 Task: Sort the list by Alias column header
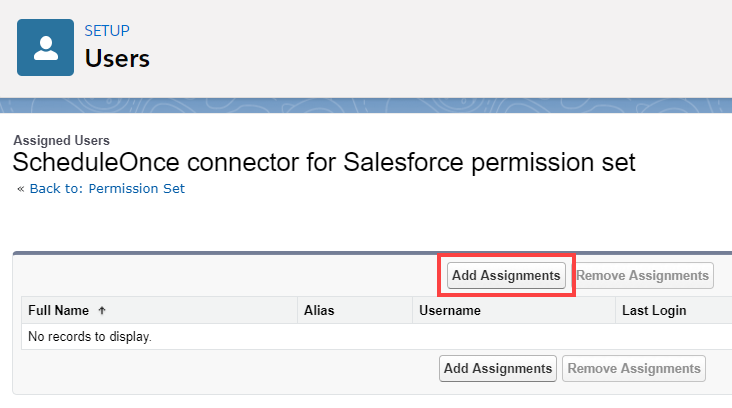pos(319,311)
